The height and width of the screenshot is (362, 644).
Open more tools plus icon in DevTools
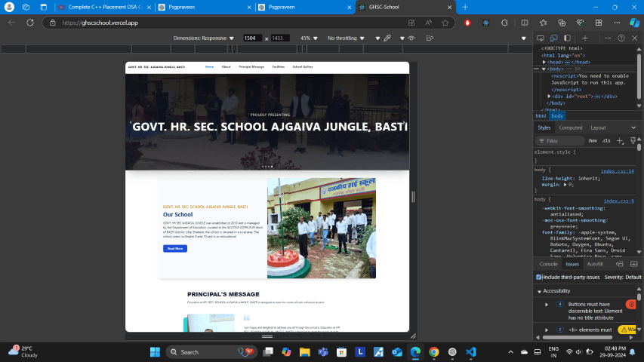[x=585, y=38]
